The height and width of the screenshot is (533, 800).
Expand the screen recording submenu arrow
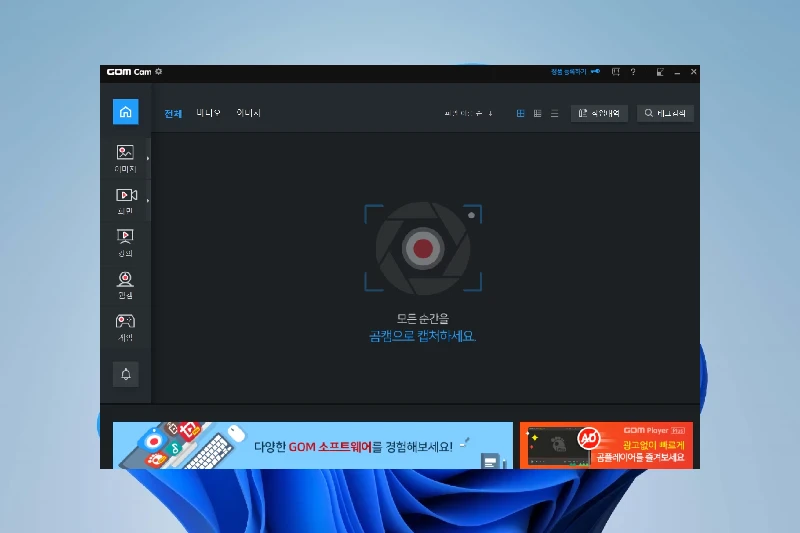148,201
